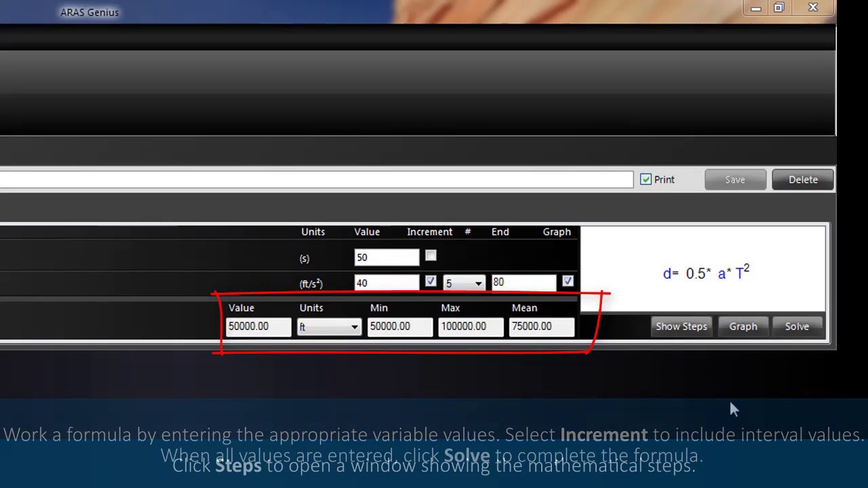Click the ARAS Genius window title
The width and height of the screenshot is (868, 488).
90,12
